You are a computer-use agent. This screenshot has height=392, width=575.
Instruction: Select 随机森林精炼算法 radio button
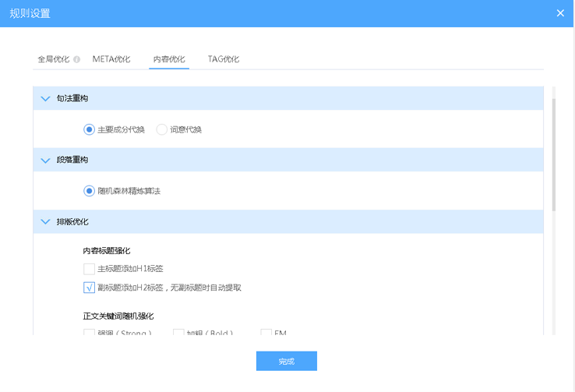coord(89,191)
